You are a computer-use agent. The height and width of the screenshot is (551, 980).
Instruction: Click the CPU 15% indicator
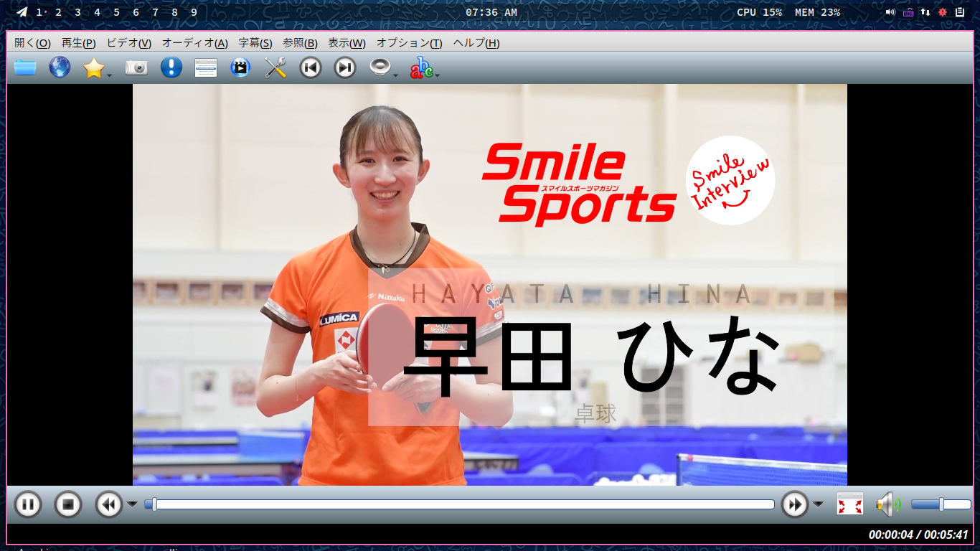pyautogui.click(x=760, y=12)
